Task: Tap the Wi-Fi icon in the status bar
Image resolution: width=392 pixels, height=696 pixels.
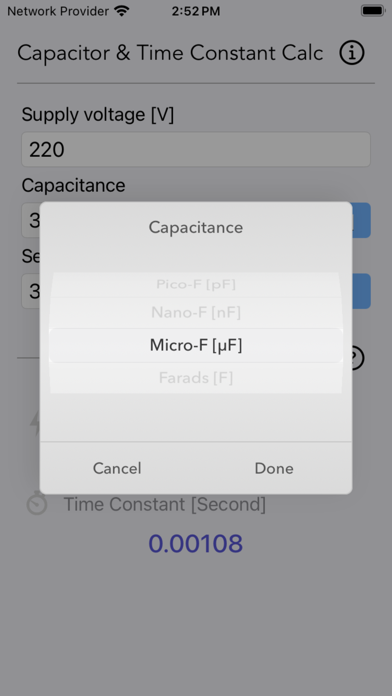Action: click(x=121, y=11)
